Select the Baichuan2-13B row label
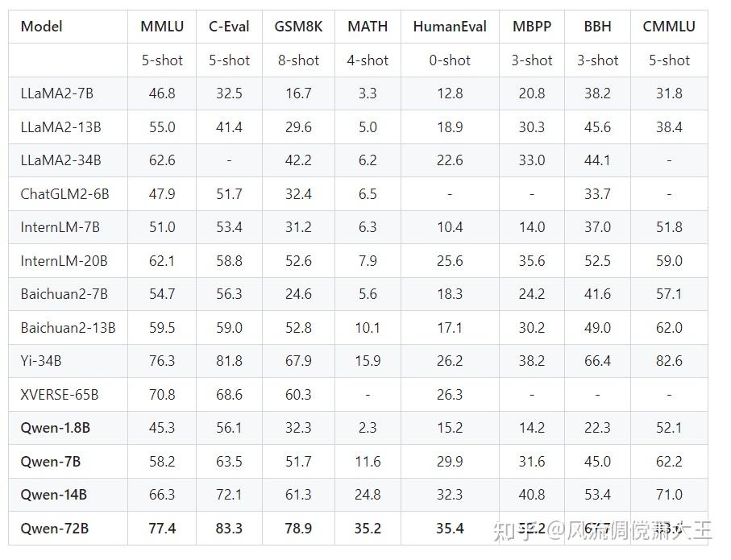 tap(68, 328)
